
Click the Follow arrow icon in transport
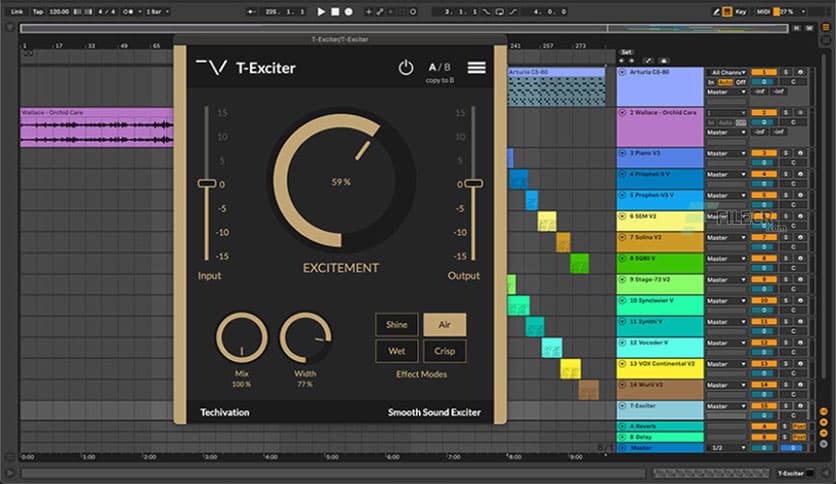251,11
